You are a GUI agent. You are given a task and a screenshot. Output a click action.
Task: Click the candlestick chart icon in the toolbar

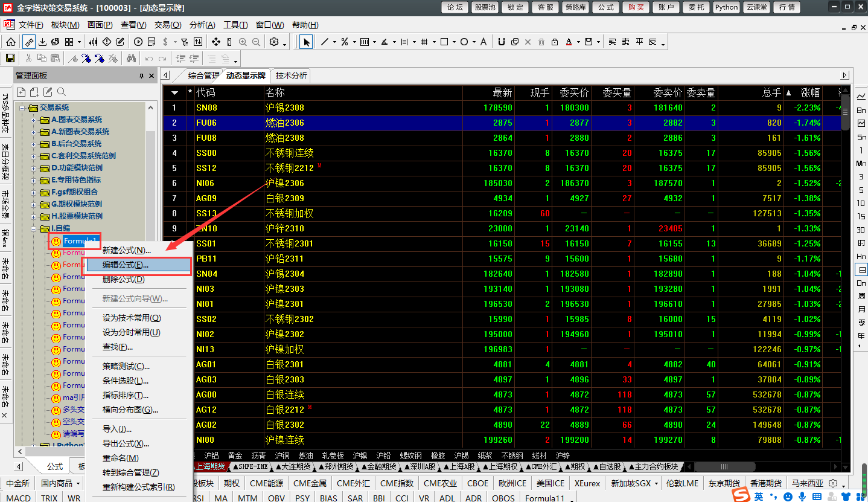tap(93, 42)
